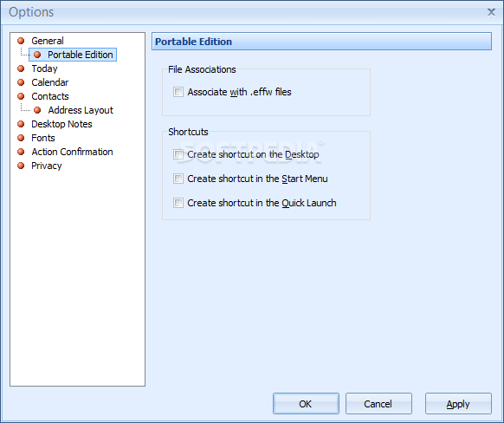
Task: Click the red bullet icon beside General
Action: tap(21, 41)
